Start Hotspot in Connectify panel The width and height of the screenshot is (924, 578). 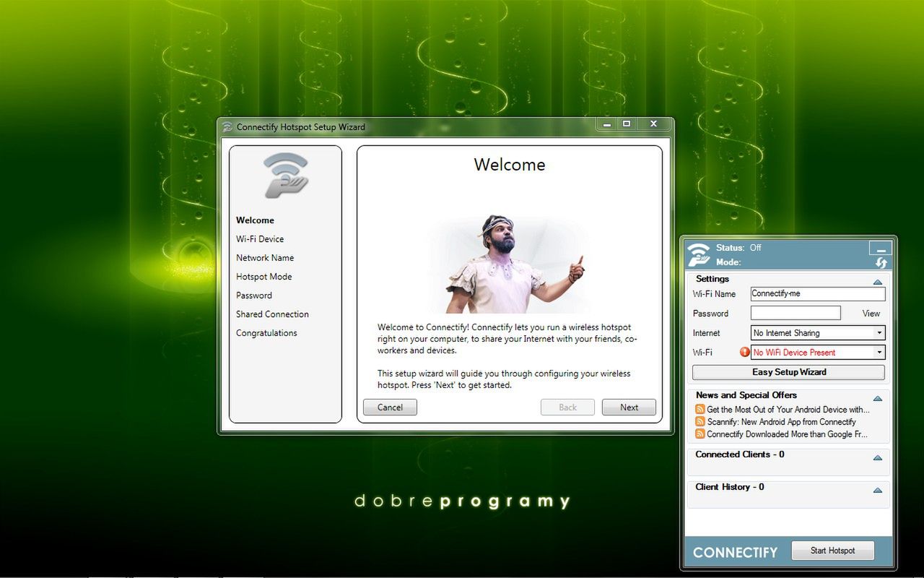pyautogui.click(x=832, y=551)
